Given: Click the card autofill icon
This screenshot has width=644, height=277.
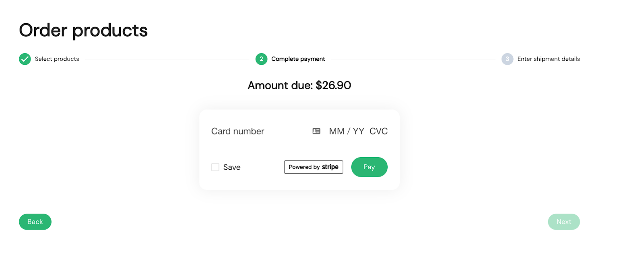Looking at the screenshot, I should pos(316,131).
